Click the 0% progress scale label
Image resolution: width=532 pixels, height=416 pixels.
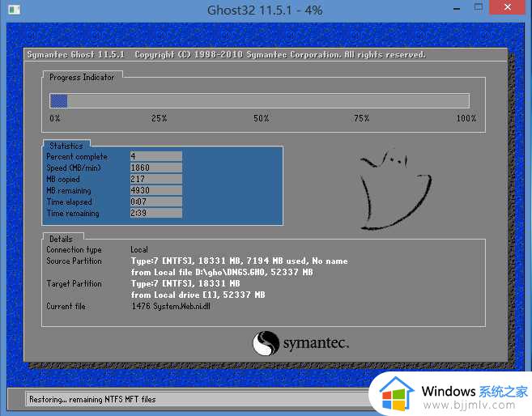pyautogui.click(x=55, y=118)
